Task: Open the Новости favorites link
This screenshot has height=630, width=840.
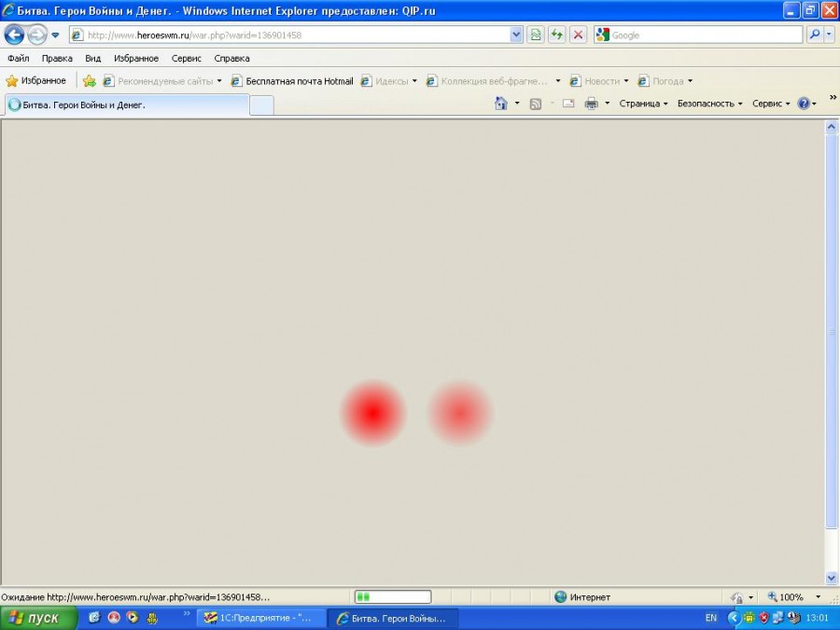Action: click(x=595, y=81)
